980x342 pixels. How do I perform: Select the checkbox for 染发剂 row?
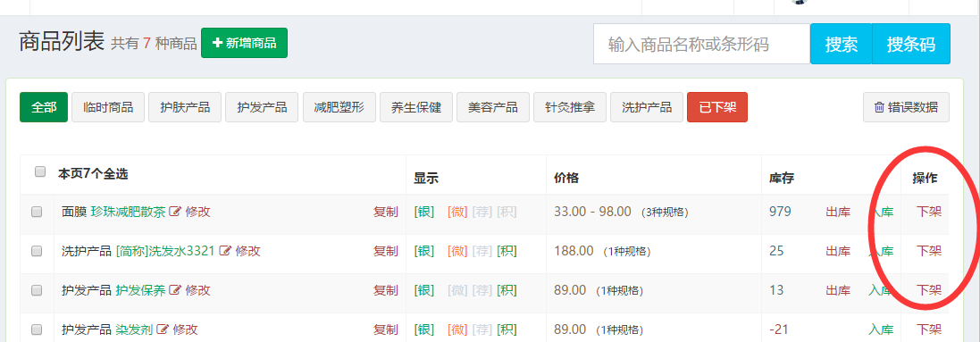tap(37, 329)
